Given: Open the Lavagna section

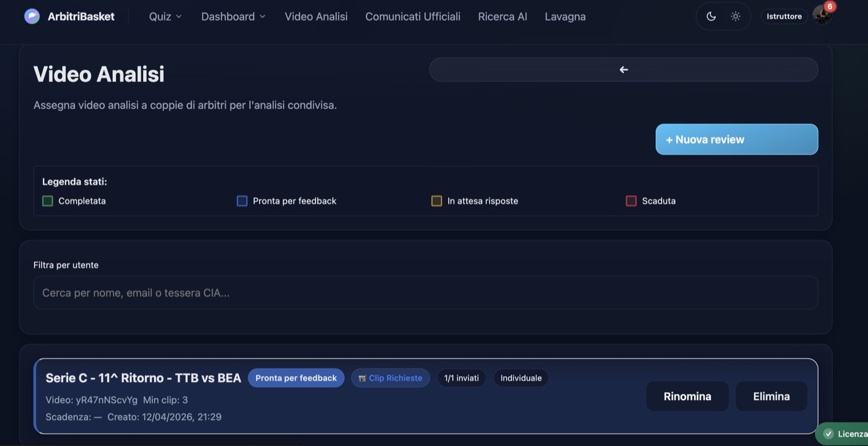Looking at the screenshot, I should tap(565, 17).
